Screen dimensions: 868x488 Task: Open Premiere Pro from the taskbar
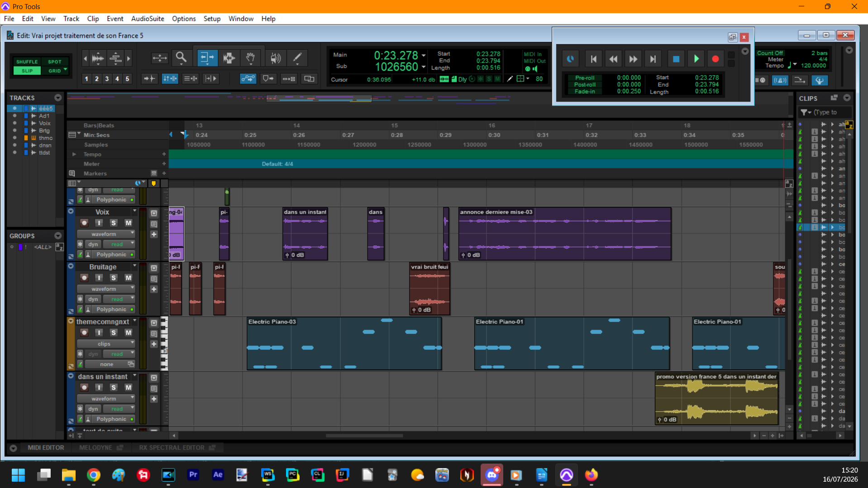pyautogui.click(x=193, y=475)
